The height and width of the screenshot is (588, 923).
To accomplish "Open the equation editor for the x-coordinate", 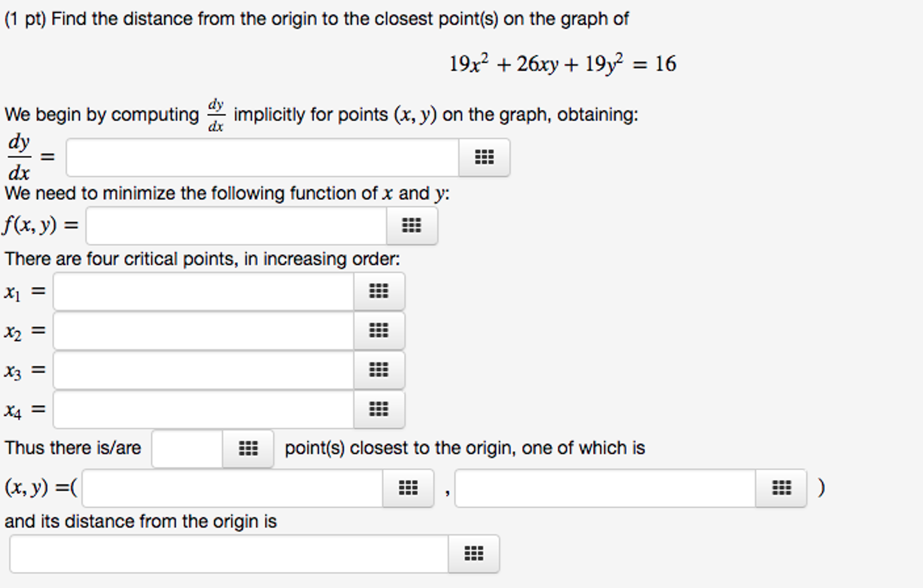I will point(407,487).
